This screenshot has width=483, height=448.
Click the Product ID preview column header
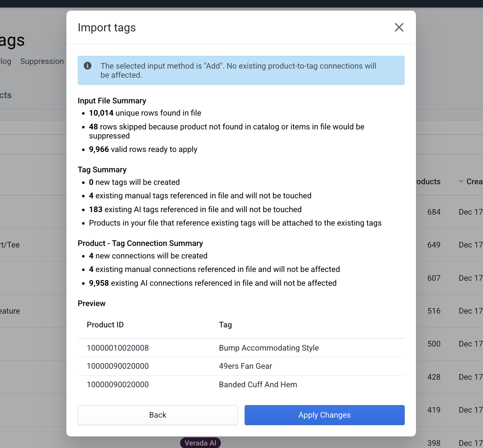[105, 325]
